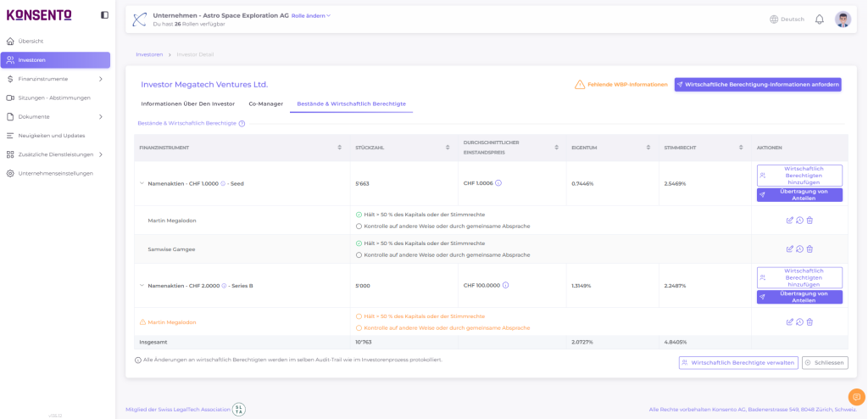Toggle 'Hält > 50 %' for Samwise Gamgee
The width and height of the screenshot is (868, 419).
pyautogui.click(x=359, y=243)
